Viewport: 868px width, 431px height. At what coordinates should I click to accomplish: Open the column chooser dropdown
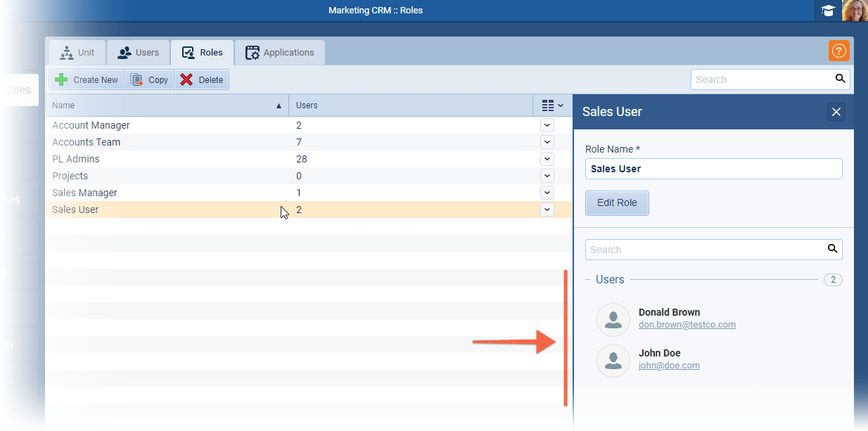point(552,105)
